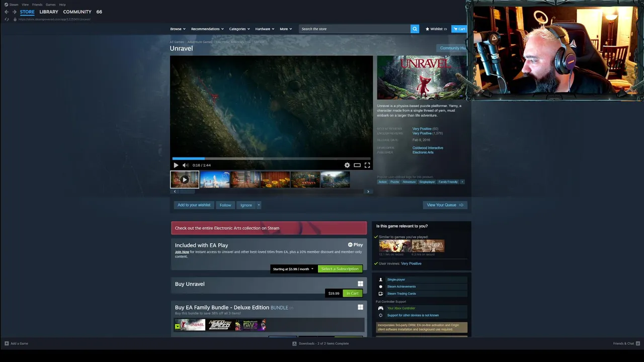Image resolution: width=644 pixels, height=362 pixels.
Task: Click the Single-player person icon
Action: pos(380,280)
